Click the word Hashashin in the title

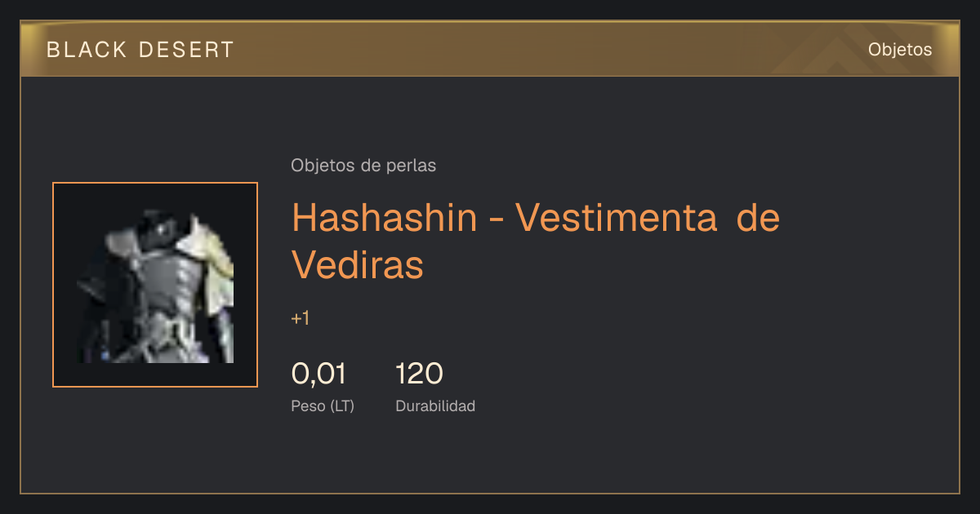coord(384,218)
